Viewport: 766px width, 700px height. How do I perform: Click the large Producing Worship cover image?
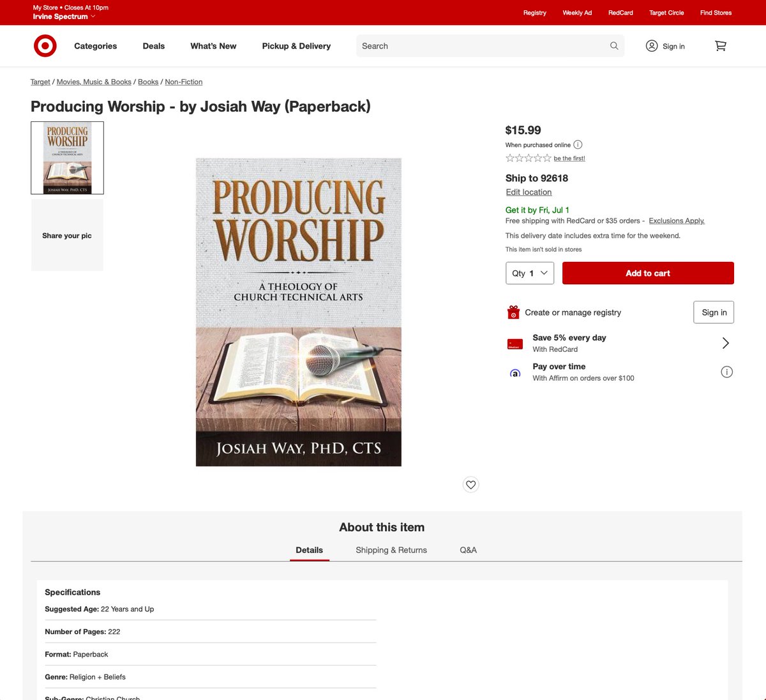pyautogui.click(x=299, y=312)
